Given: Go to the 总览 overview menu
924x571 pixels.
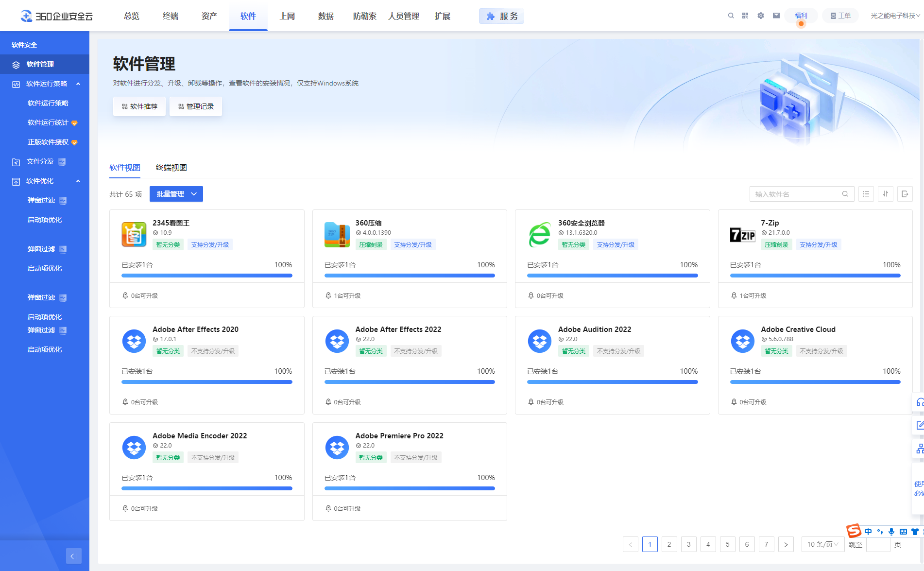Looking at the screenshot, I should click(x=132, y=16).
